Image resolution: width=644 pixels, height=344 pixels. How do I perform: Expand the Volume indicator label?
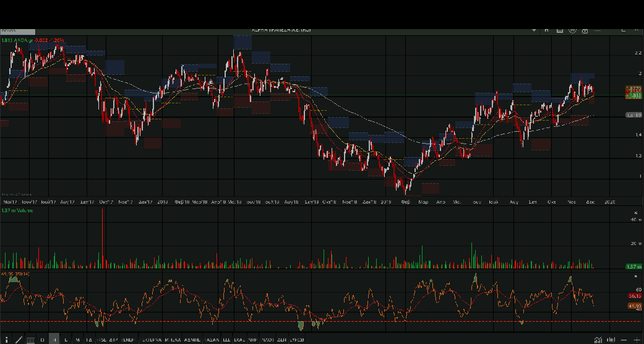pos(16,211)
